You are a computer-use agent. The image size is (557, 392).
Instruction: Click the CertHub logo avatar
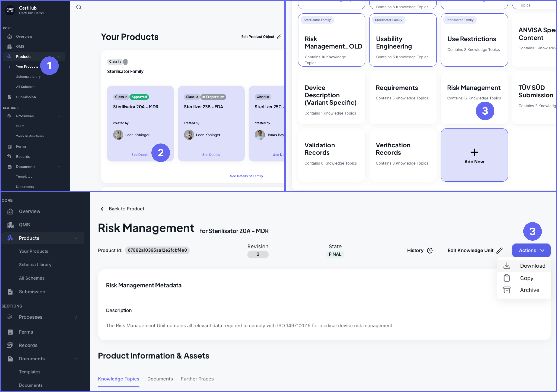tap(10, 10)
